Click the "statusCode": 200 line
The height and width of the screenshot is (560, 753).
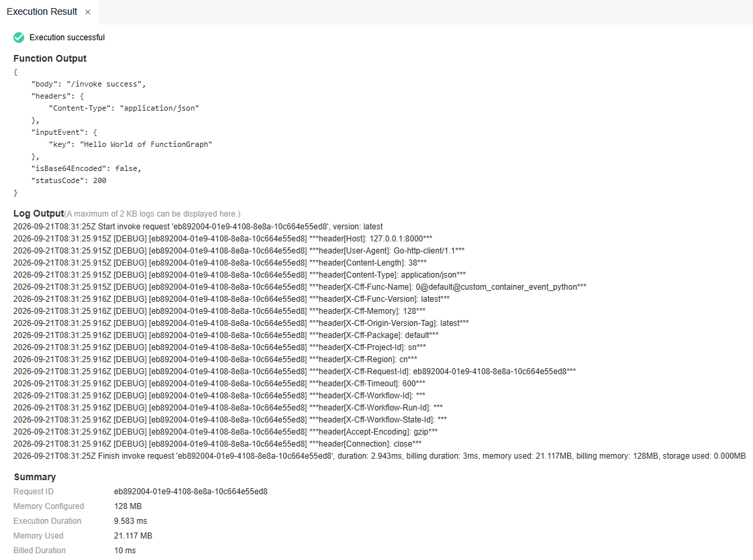click(68, 180)
